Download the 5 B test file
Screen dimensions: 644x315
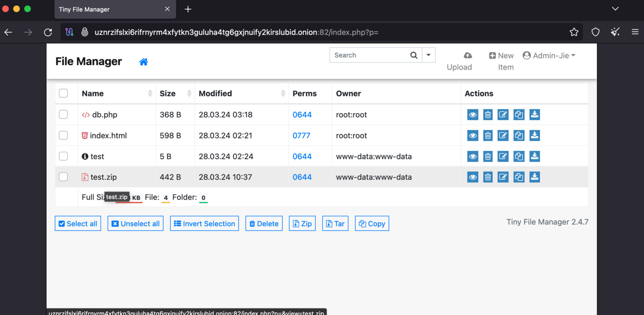pyautogui.click(x=535, y=156)
